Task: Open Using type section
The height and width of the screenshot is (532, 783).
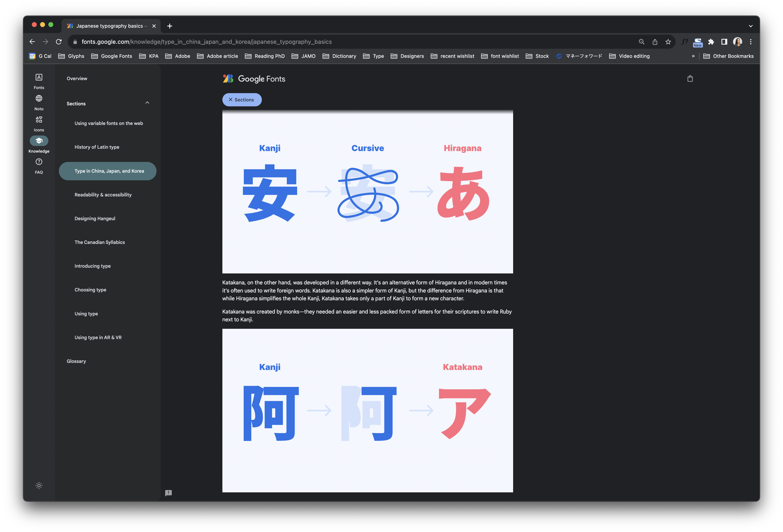Action: click(x=86, y=313)
